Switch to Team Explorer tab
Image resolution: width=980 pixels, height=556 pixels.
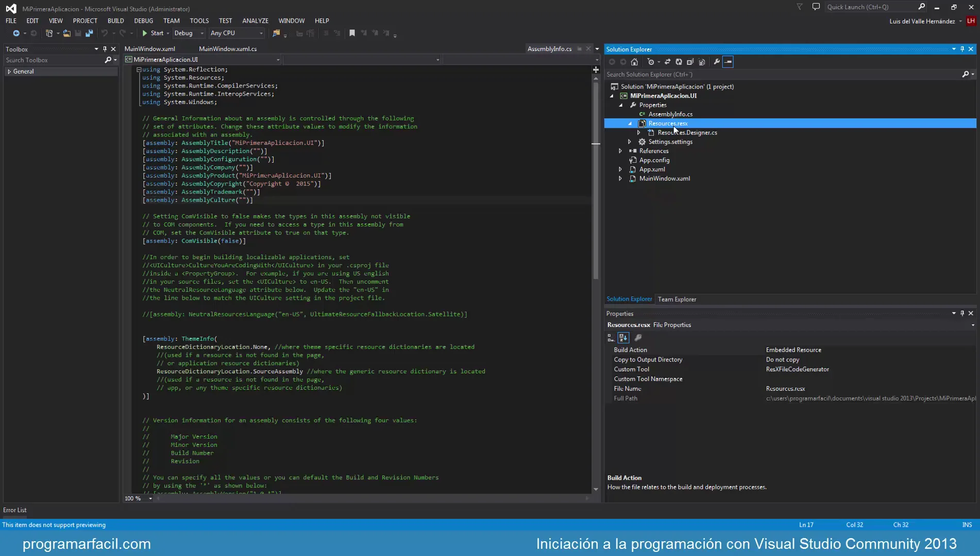(677, 299)
